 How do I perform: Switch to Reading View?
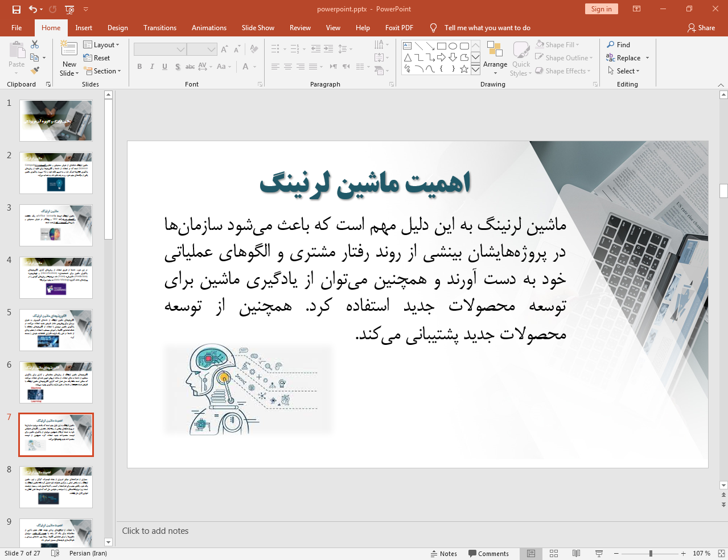pos(576,553)
